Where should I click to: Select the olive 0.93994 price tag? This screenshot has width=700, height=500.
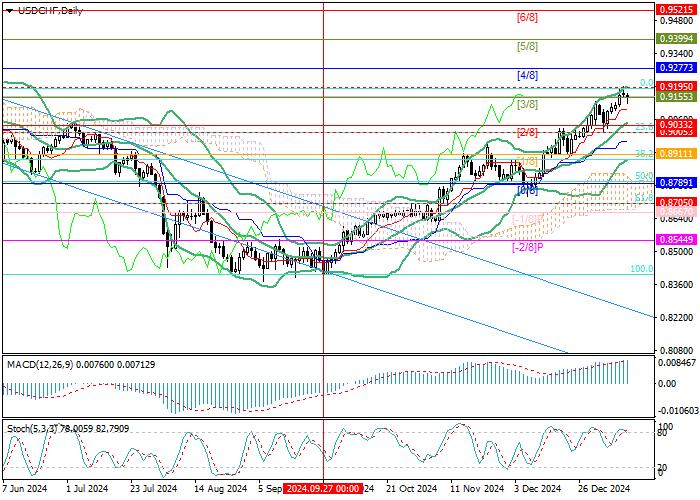click(x=675, y=37)
